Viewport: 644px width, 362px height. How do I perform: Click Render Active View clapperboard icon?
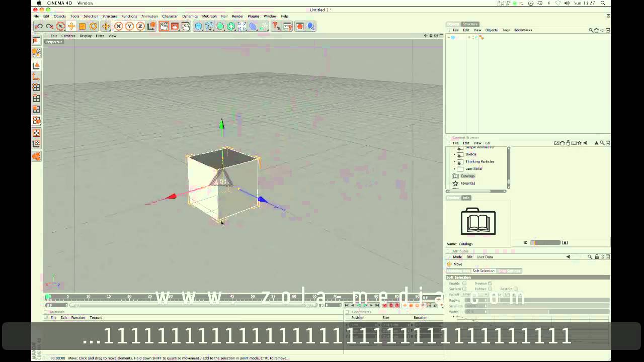pyautogui.click(x=164, y=26)
